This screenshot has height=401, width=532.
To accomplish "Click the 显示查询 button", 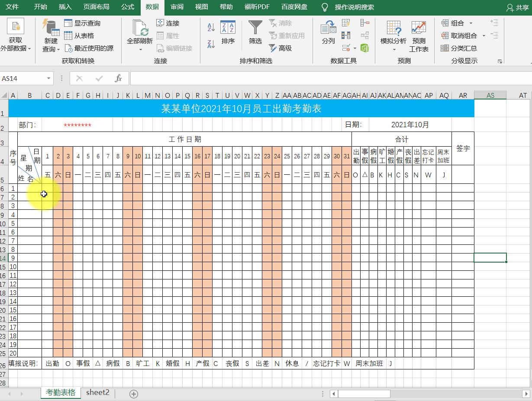I will tap(83, 23).
